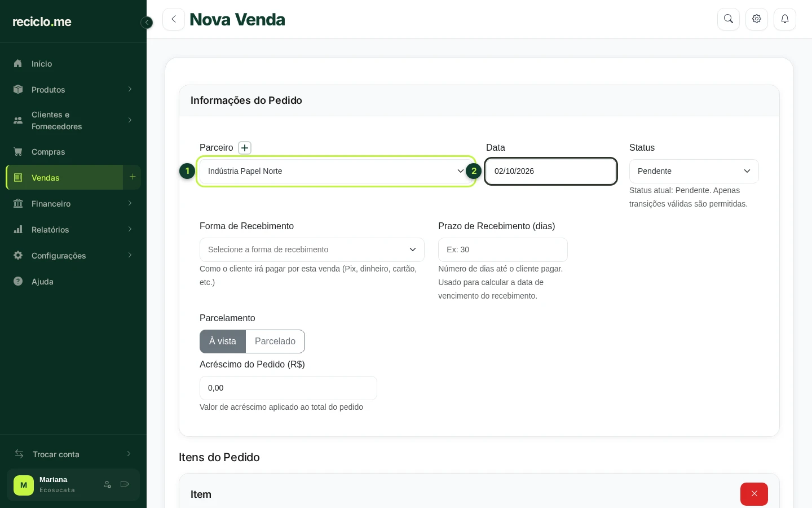The image size is (812, 508).
Task: Click the 'Status atual: Pendente' note
Action: (689, 197)
